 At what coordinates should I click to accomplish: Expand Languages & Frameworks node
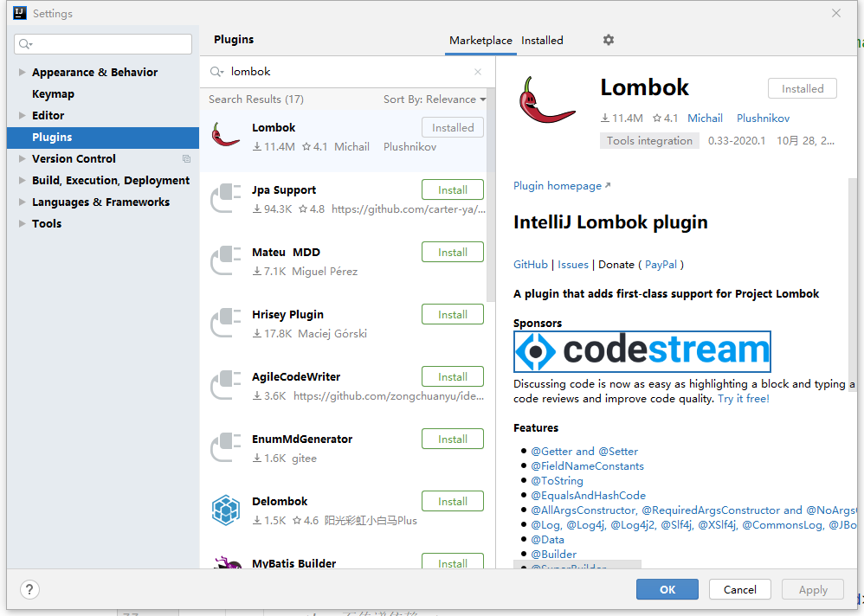coord(22,202)
